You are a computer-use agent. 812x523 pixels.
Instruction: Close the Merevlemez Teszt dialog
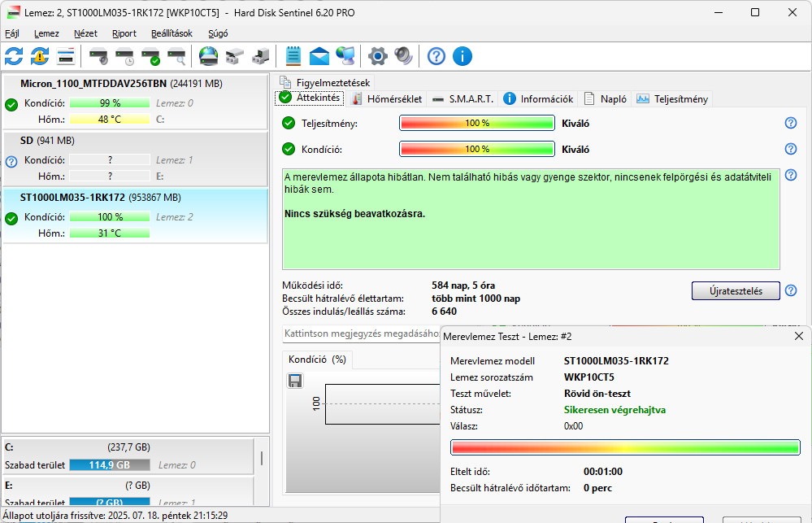click(798, 337)
